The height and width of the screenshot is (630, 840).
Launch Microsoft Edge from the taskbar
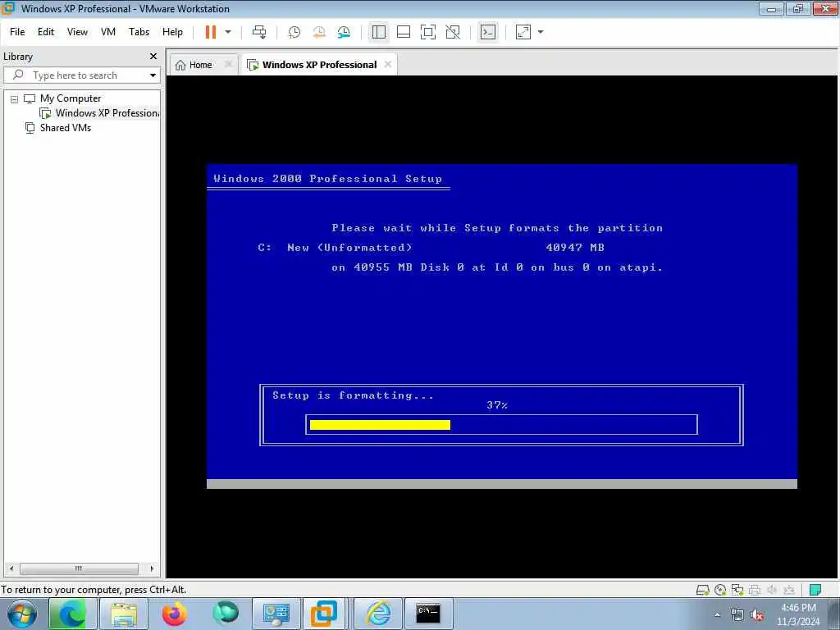pos(72,614)
